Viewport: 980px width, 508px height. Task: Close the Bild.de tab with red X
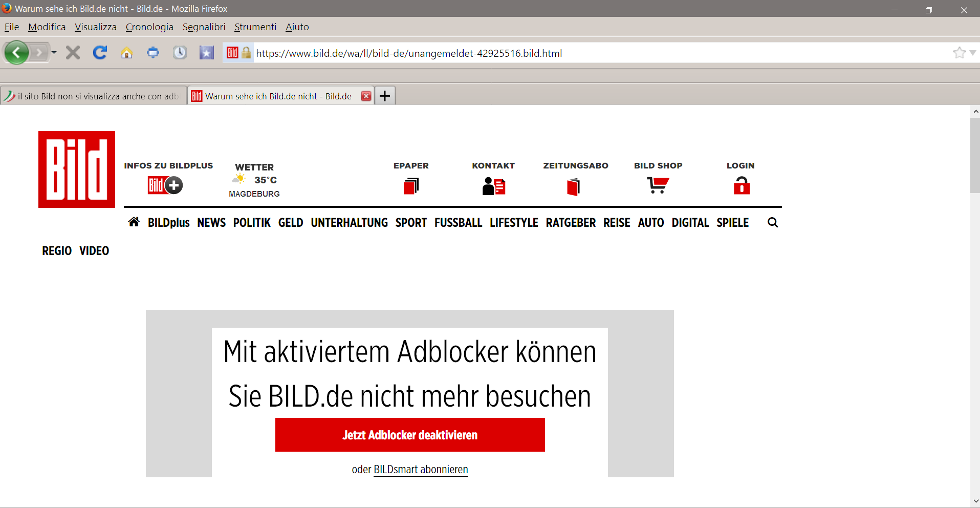point(366,96)
